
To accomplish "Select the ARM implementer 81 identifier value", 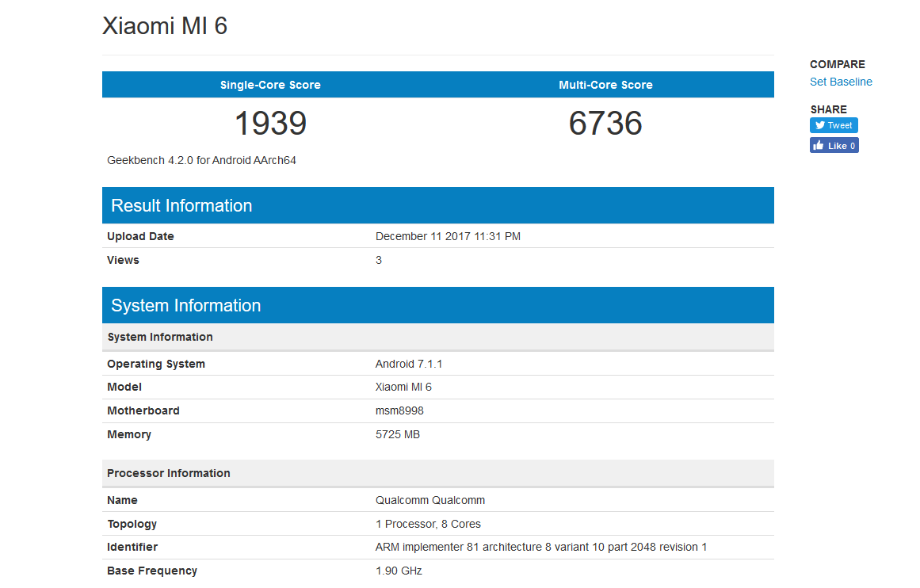I will [x=541, y=547].
